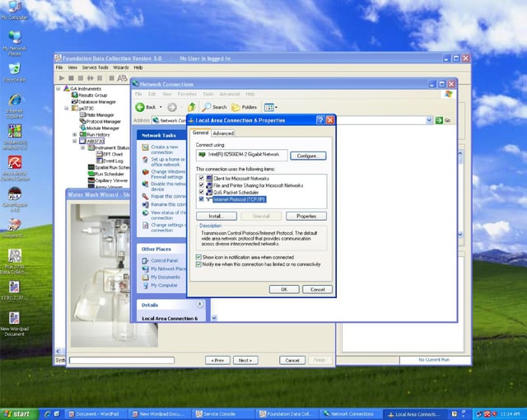Open Help menu in Foundation Data Collection
Screen dimensions: 527x420
pos(138,68)
